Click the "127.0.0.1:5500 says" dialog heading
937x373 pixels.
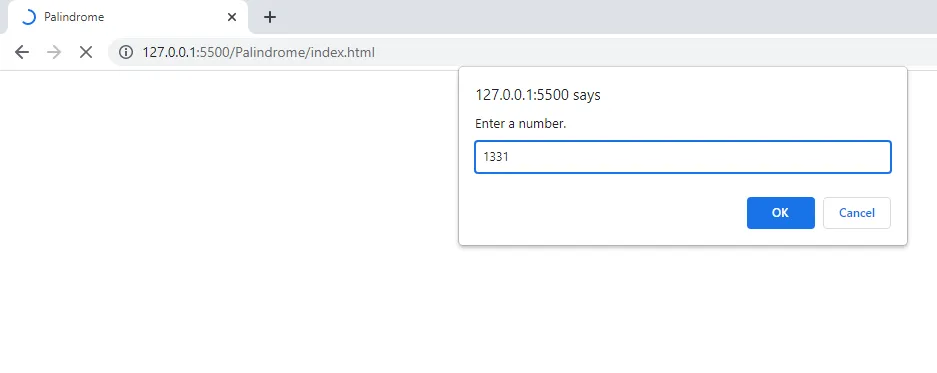[538, 95]
